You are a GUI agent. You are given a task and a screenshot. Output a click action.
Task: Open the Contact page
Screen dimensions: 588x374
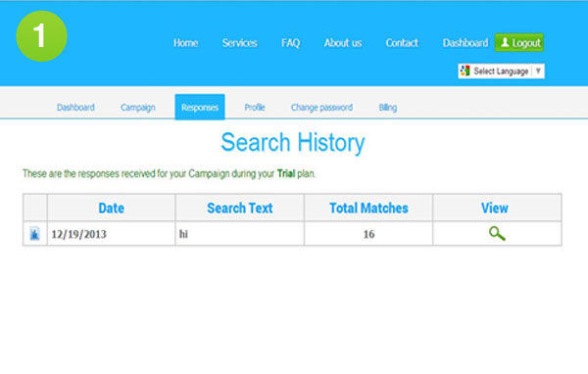click(x=402, y=43)
